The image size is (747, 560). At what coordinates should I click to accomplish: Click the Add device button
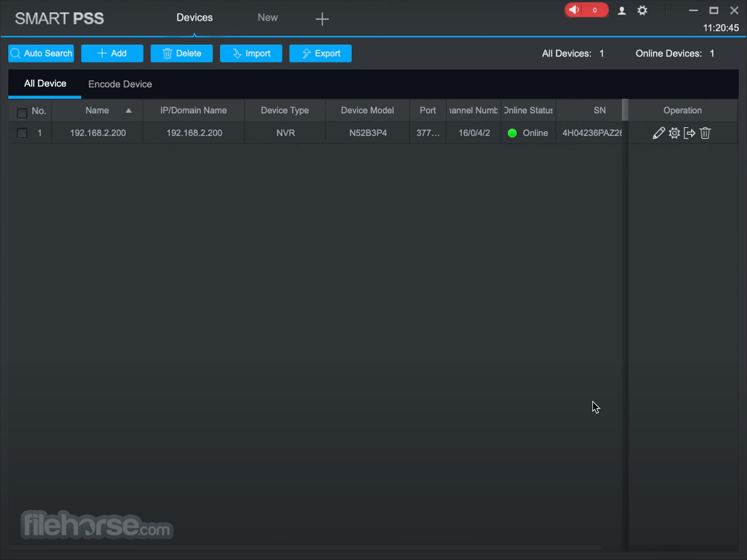coord(112,54)
